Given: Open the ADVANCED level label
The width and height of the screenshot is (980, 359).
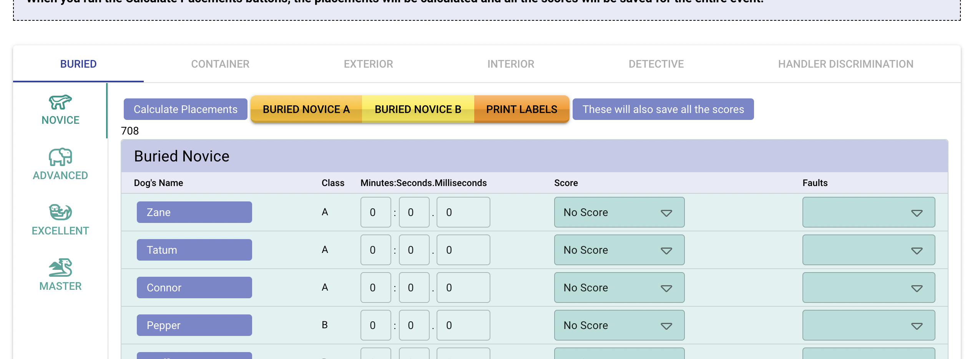Looking at the screenshot, I should [x=60, y=176].
